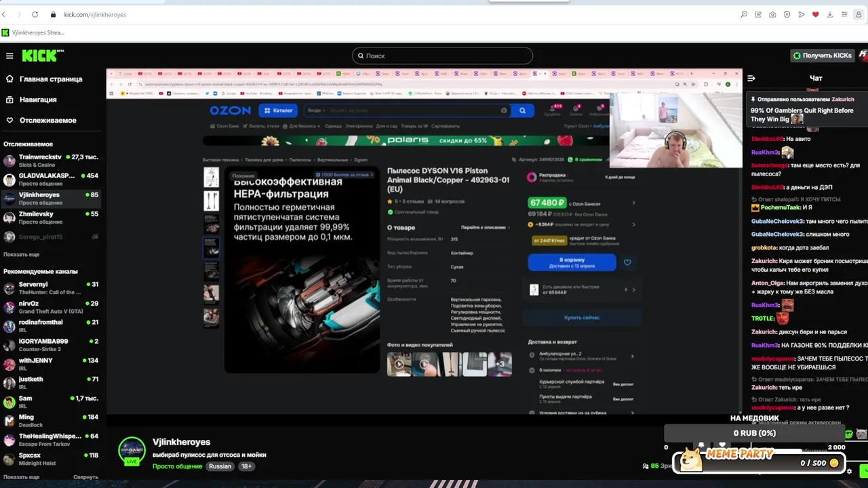Click the green sunglasses emote icon

click(848, 434)
